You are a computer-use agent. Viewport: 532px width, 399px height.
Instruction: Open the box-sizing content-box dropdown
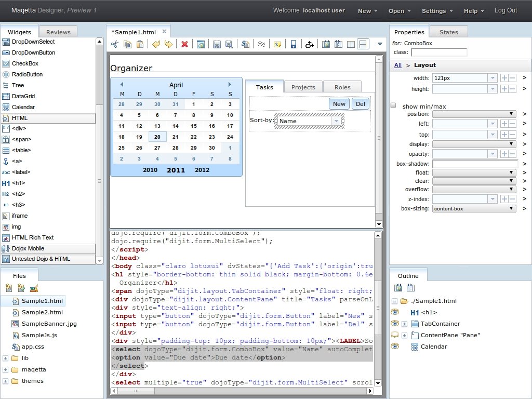pos(474,209)
